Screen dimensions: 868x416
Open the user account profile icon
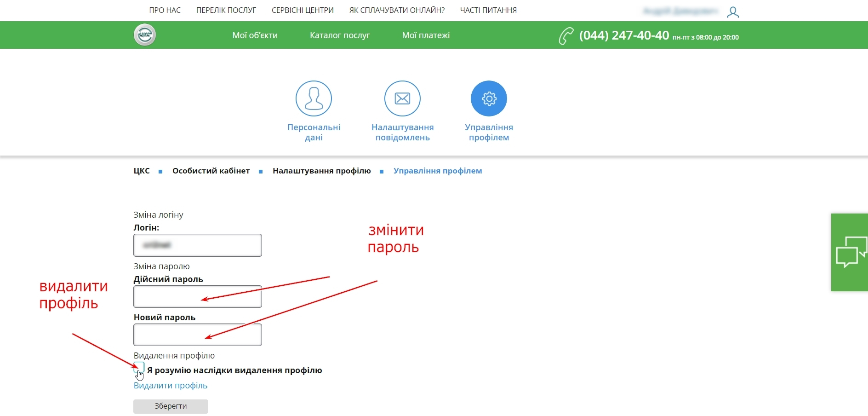pyautogui.click(x=733, y=12)
